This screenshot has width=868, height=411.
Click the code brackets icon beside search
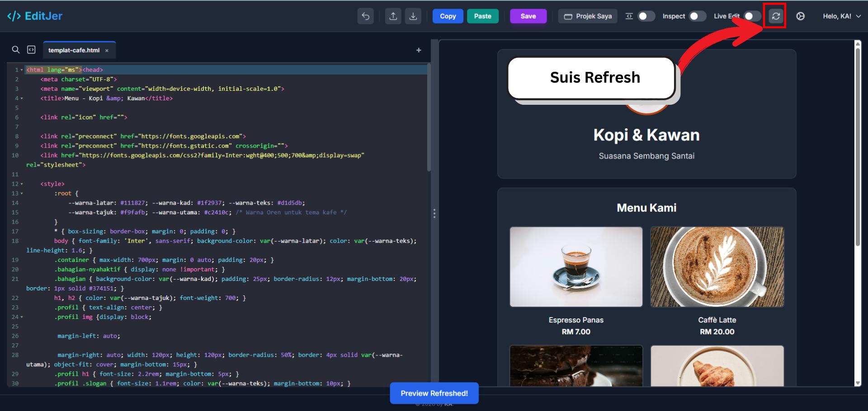pos(31,50)
